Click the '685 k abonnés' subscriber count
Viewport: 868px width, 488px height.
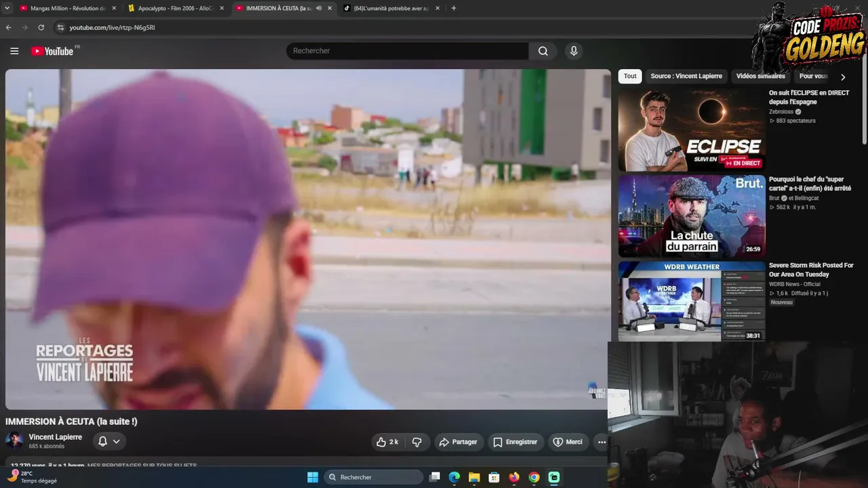point(46,447)
